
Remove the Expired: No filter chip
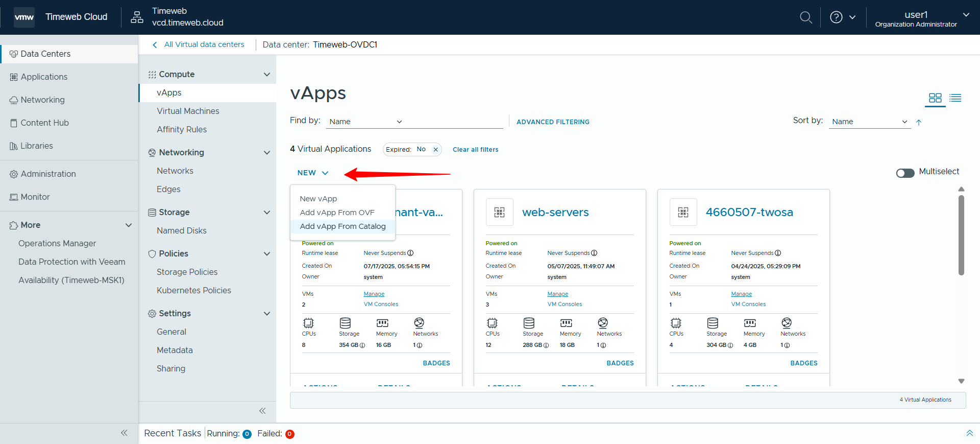[x=435, y=150]
